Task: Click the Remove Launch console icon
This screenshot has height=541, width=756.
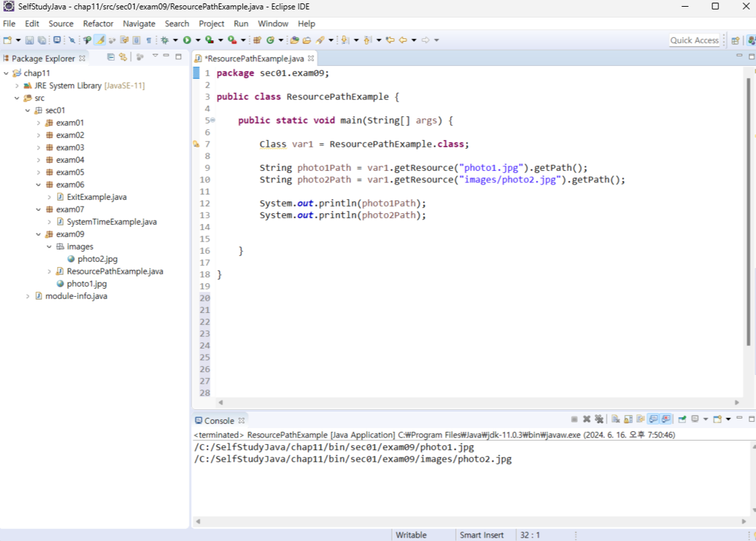Action: tap(587, 419)
